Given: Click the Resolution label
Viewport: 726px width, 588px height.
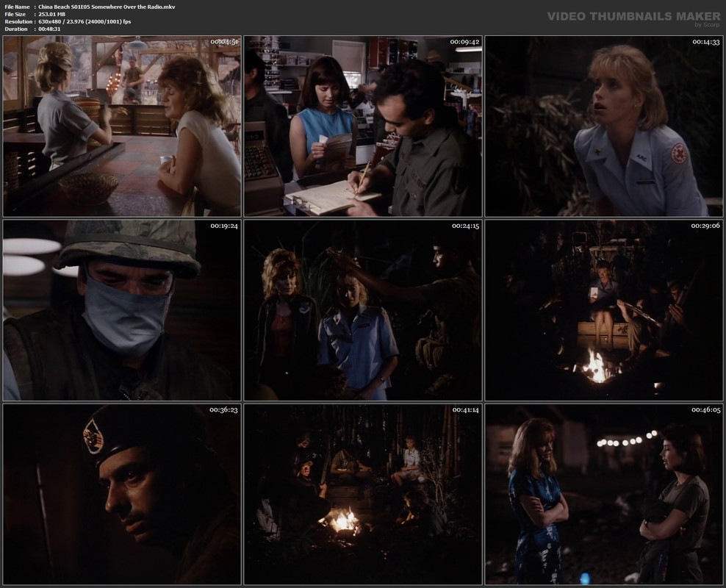Looking at the screenshot, I should coord(18,22).
